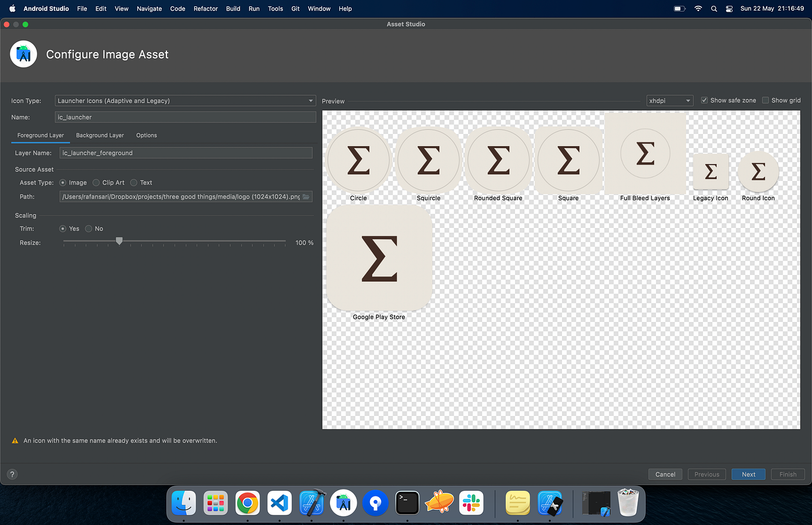The image size is (812, 525).
Task: Enable the Show grid checkbox
Action: tap(766, 100)
